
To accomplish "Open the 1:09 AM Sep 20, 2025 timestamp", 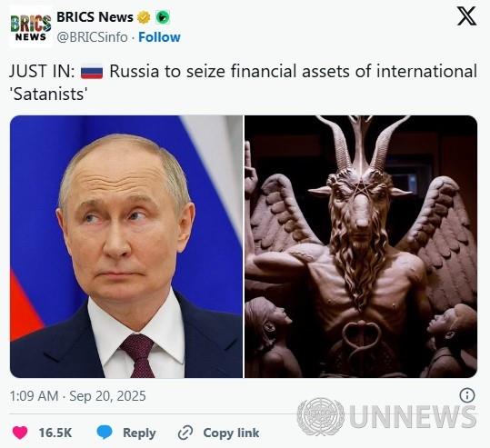I will pyautogui.click(x=78, y=396).
